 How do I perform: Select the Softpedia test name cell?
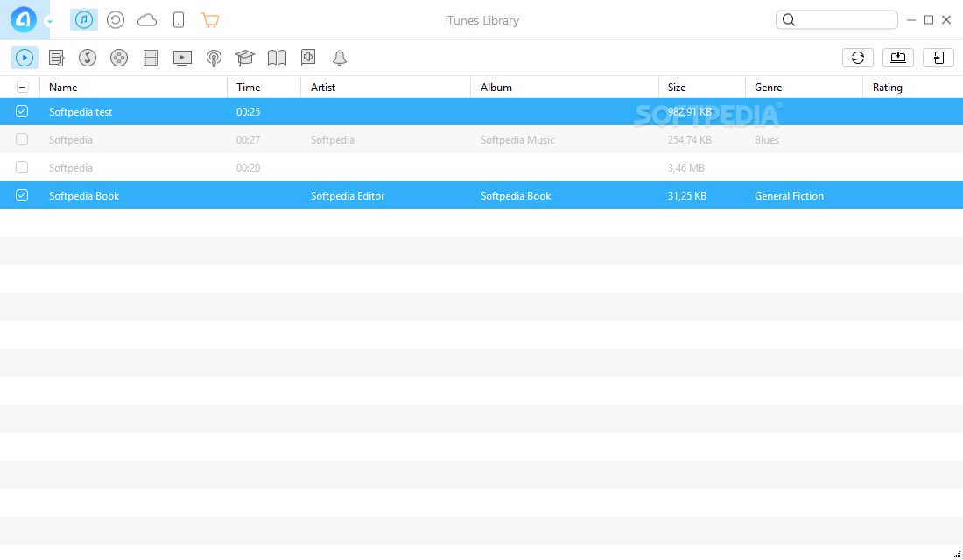tap(81, 112)
